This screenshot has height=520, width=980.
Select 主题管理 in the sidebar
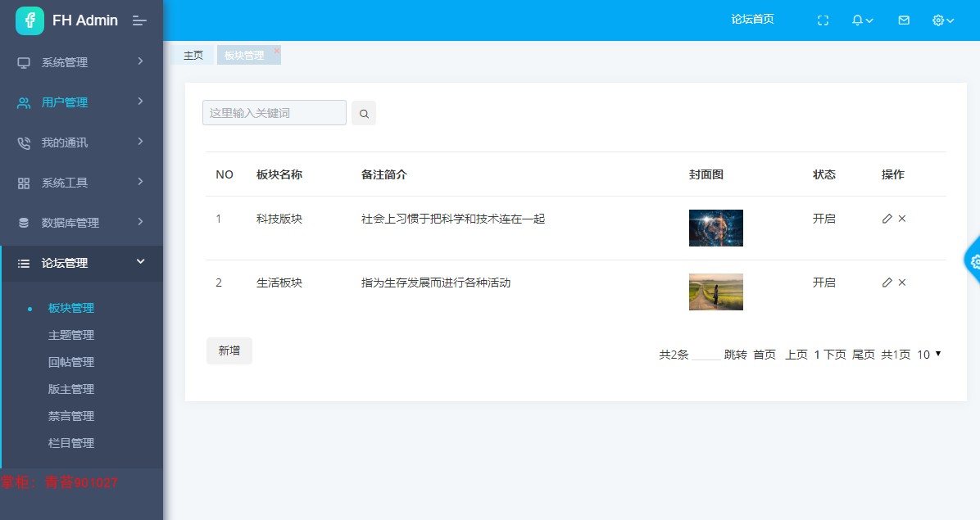(71, 335)
